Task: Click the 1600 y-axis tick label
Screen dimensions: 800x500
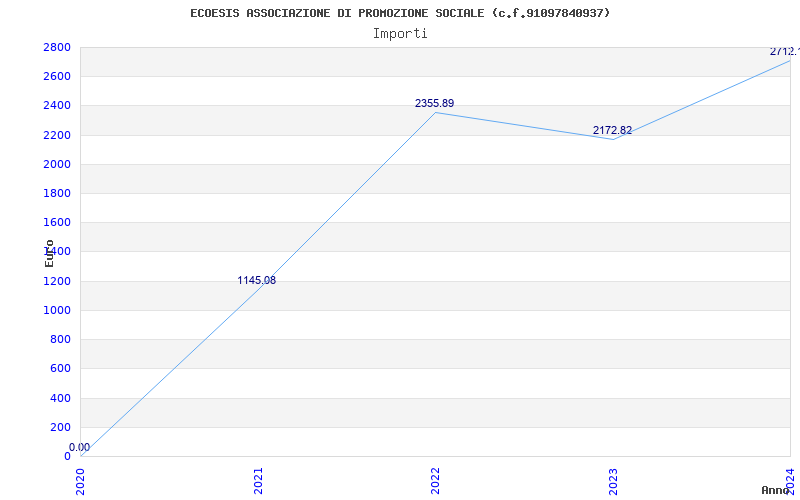Action: click(57, 222)
